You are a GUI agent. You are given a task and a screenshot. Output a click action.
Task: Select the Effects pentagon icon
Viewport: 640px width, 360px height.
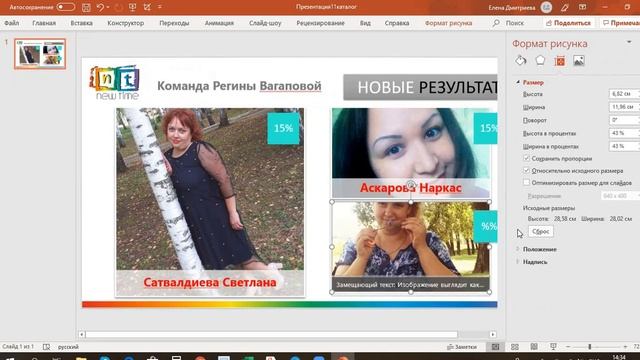[x=540, y=60]
